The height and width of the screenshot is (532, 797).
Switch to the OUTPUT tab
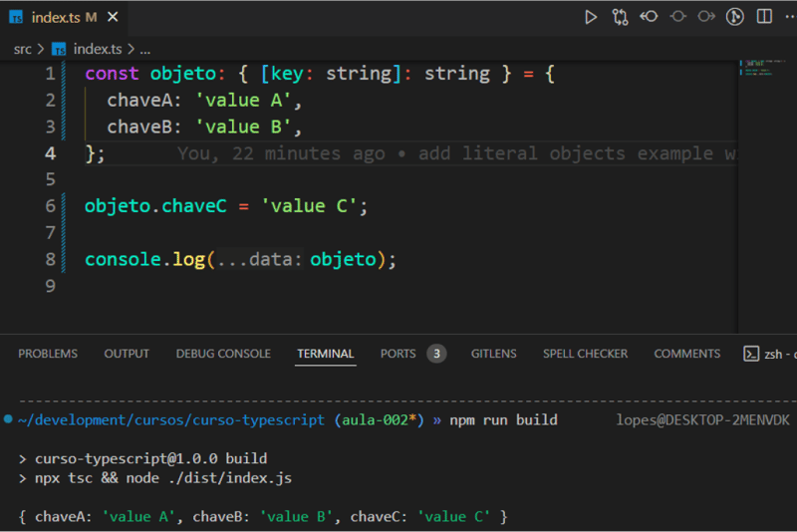pyautogui.click(x=127, y=354)
